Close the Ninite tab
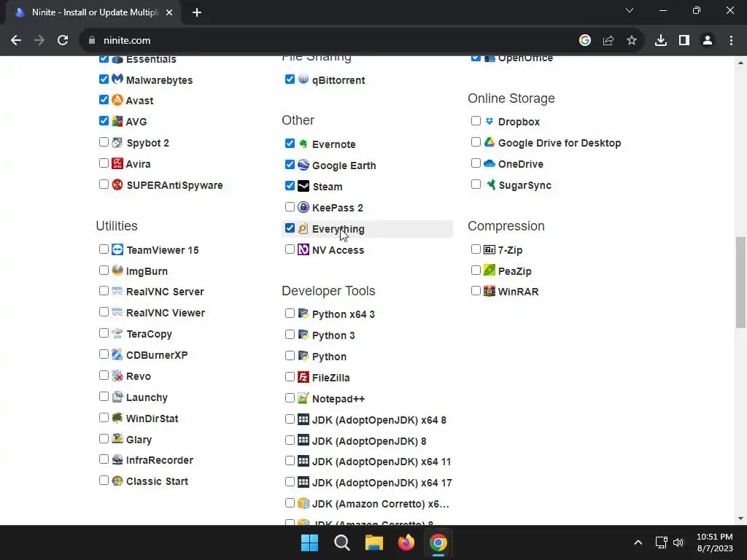 pos(169,12)
